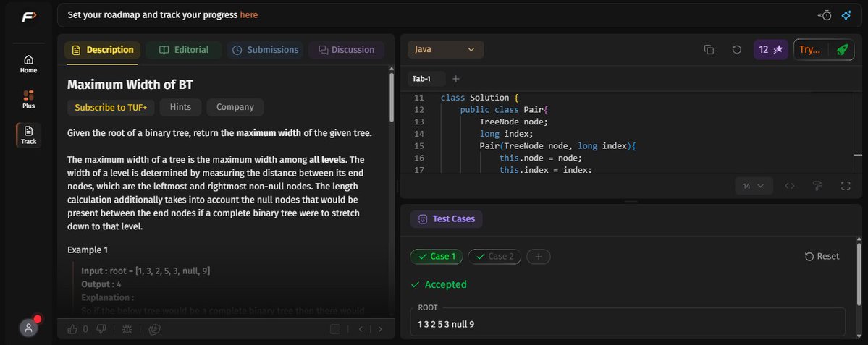Open the user profile avatar
868x345 pixels.
[x=28, y=328]
